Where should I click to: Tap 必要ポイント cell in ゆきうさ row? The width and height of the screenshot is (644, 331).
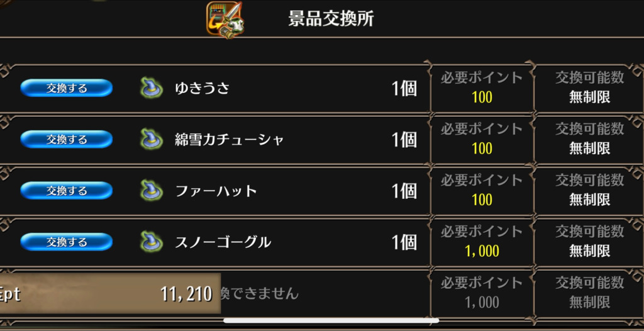(x=482, y=88)
